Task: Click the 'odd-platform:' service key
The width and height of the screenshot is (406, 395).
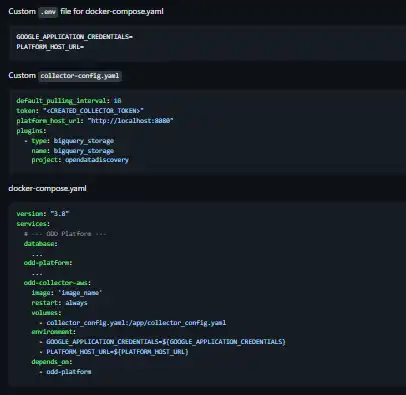Action: coord(48,263)
